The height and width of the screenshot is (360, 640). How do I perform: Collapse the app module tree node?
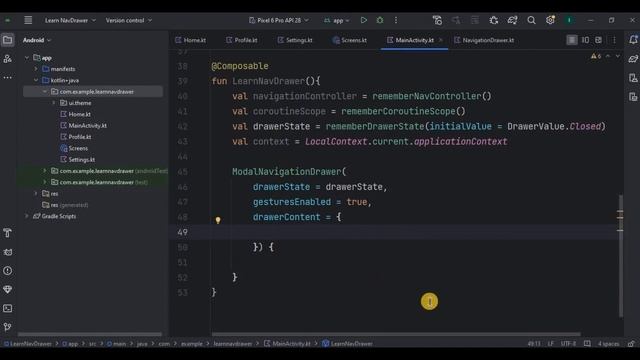click(27, 58)
